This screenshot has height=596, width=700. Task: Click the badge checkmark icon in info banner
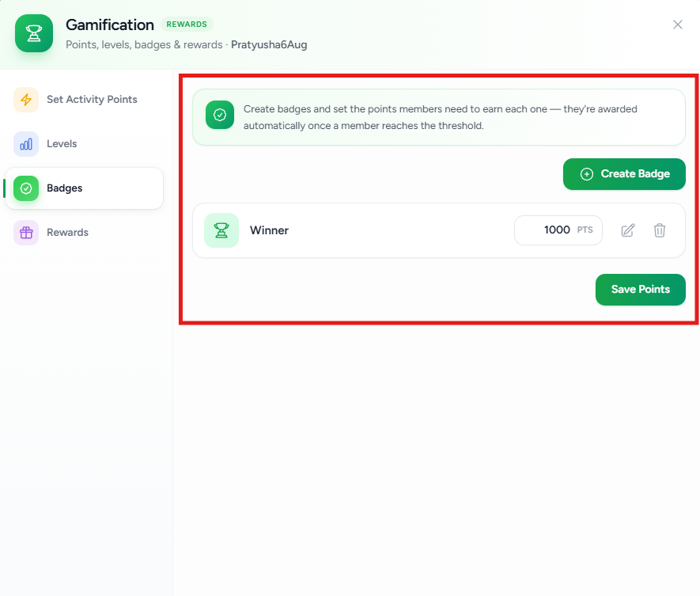pos(220,115)
